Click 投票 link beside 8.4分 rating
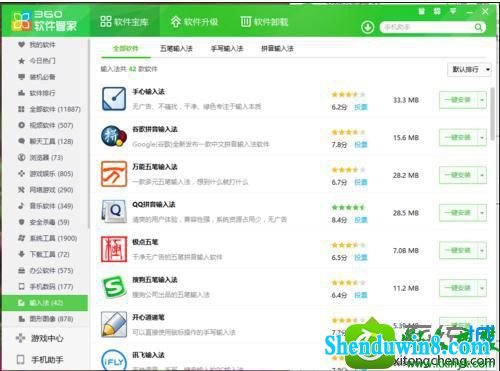 [361, 220]
